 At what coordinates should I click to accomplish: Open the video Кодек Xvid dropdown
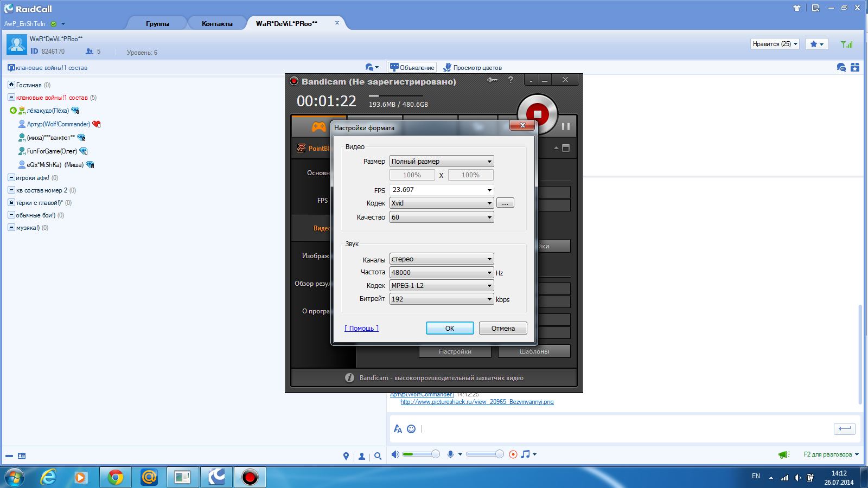point(442,203)
